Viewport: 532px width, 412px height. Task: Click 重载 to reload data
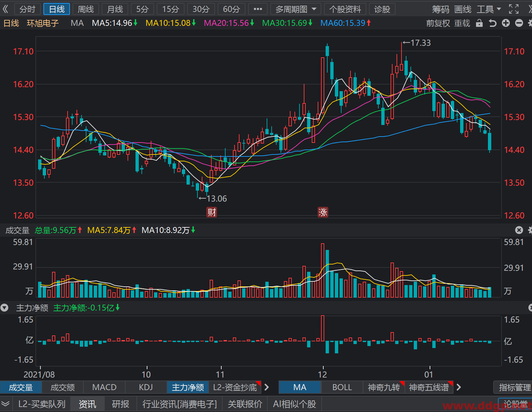(462, 23)
